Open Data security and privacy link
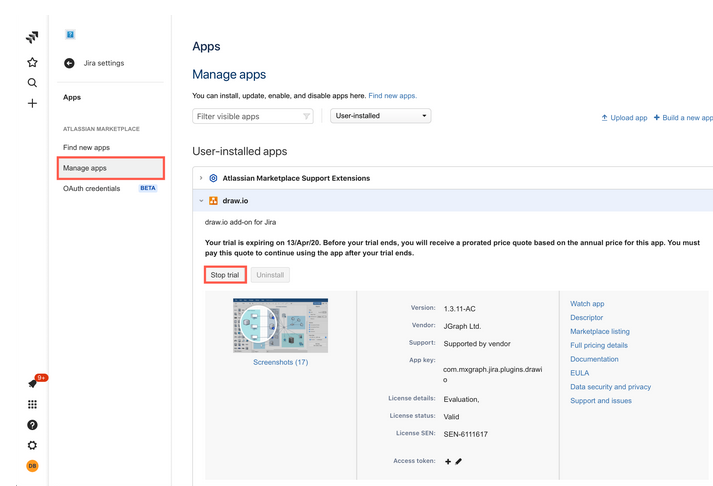The image size is (713, 486). point(610,387)
